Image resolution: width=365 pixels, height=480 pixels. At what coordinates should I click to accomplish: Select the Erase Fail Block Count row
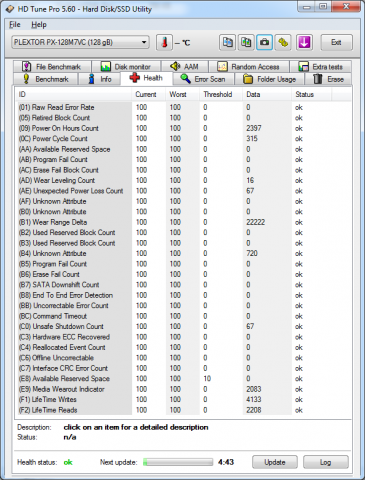(x=183, y=170)
